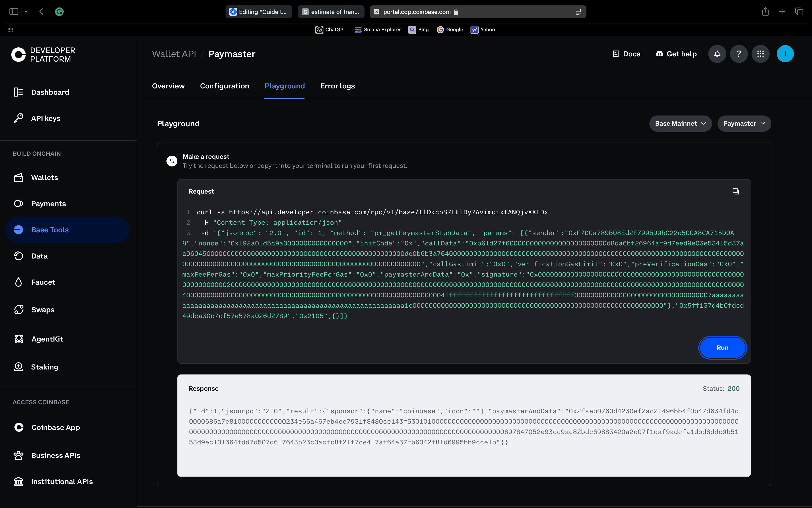The image size is (812, 508).
Task: Open the Data section
Action: [x=67, y=256]
